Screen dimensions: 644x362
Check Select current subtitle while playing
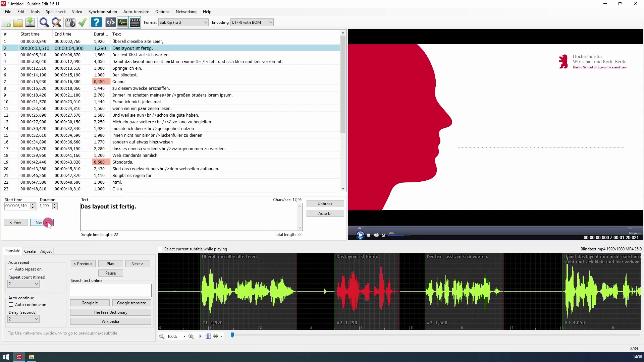pyautogui.click(x=160, y=249)
